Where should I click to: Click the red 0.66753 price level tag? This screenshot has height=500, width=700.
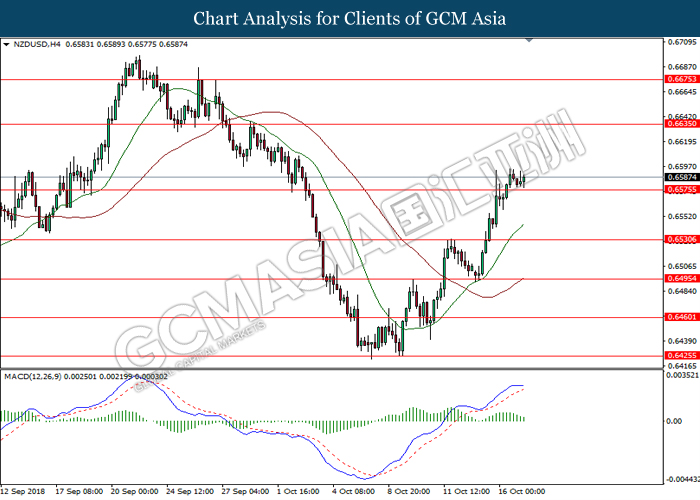click(681, 79)
